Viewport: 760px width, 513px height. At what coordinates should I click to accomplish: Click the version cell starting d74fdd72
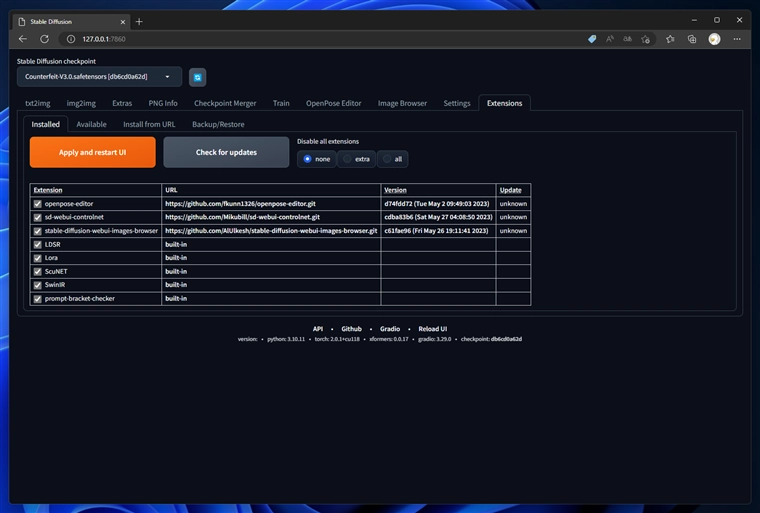pyautogui.click(x=438, y=204)
